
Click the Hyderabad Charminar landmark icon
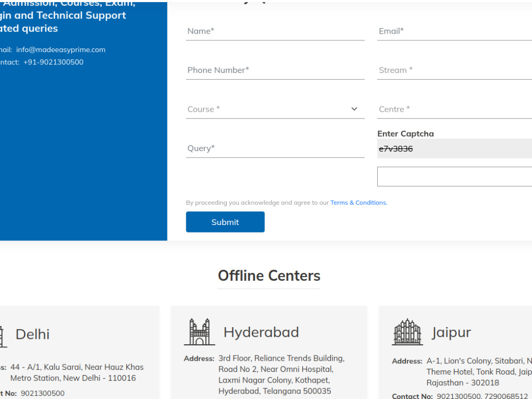(x=199, y=331)
